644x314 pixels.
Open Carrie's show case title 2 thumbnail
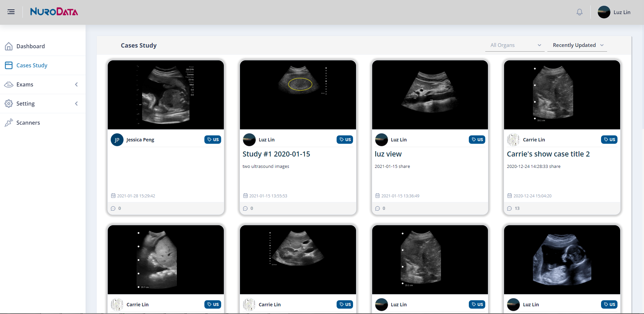click(x=562, y=95)
